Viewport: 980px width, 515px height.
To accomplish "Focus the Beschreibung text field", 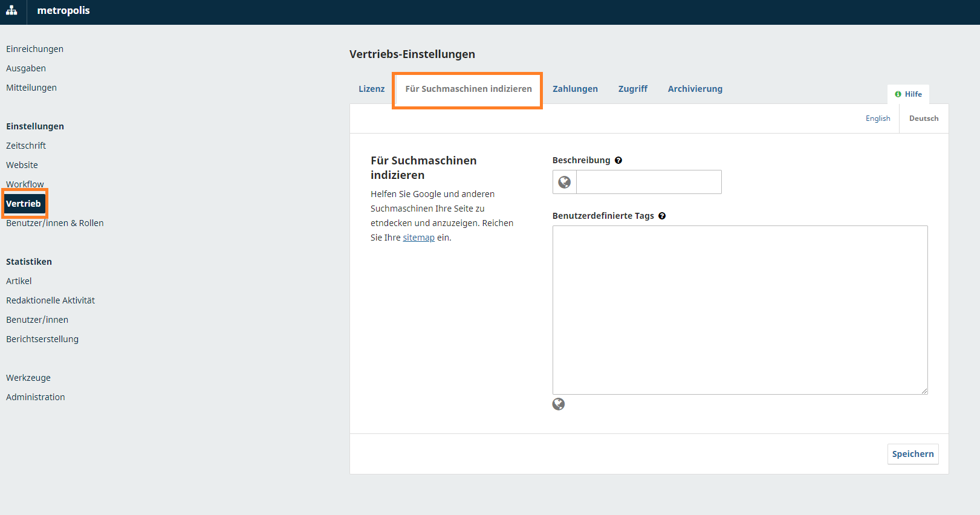I will click(x=648, y=182).
